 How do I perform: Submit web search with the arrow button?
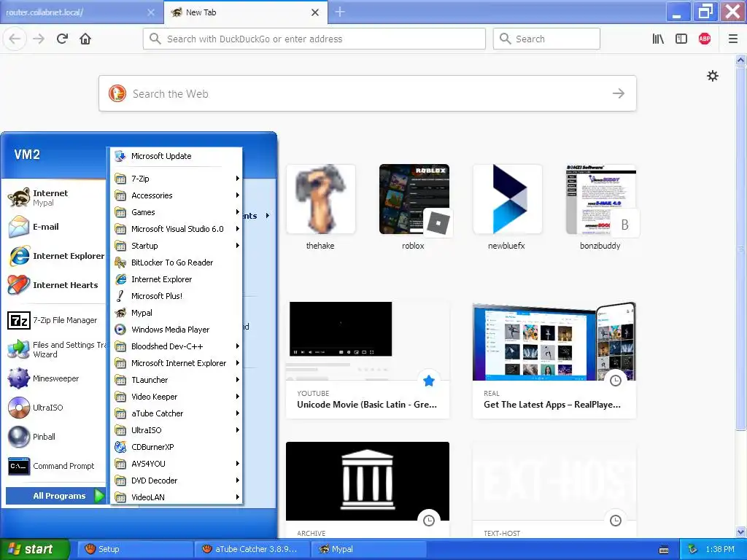[x=619, y=93]
